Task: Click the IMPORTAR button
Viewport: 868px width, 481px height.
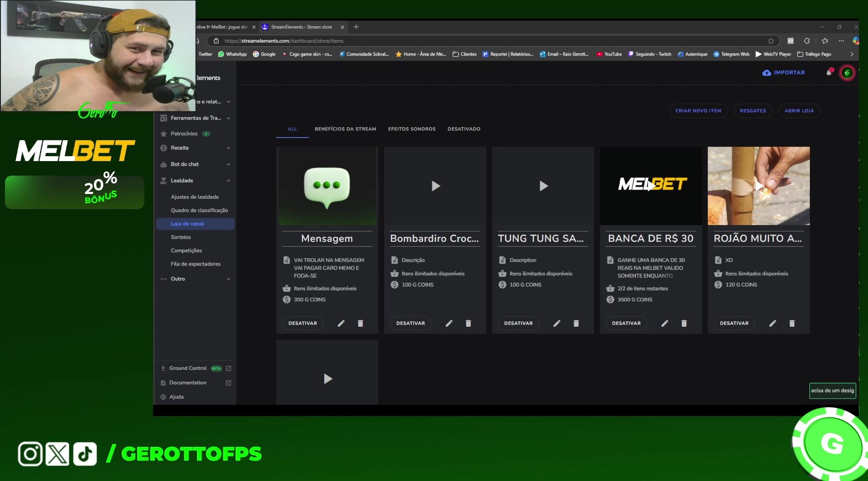Action: coord(784,73)
